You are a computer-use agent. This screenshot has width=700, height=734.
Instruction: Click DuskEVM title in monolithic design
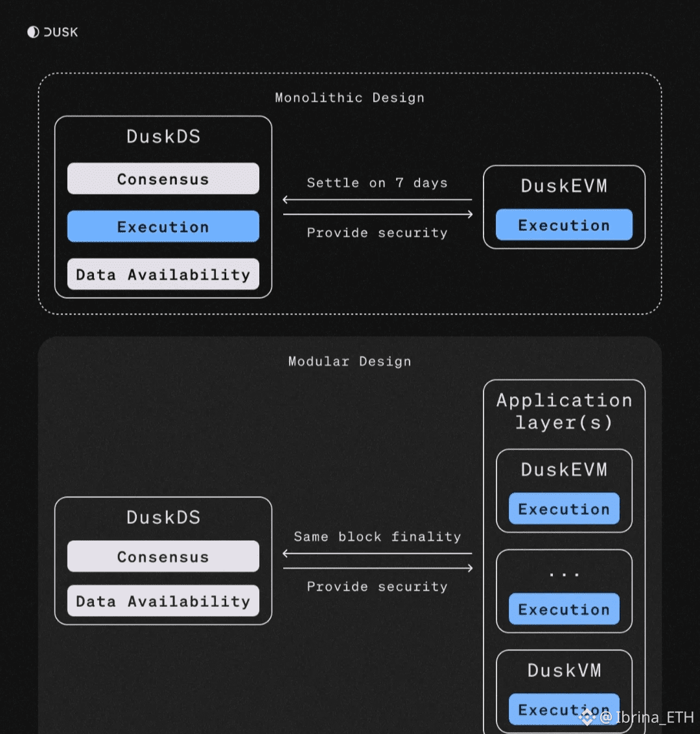(565, 186)
